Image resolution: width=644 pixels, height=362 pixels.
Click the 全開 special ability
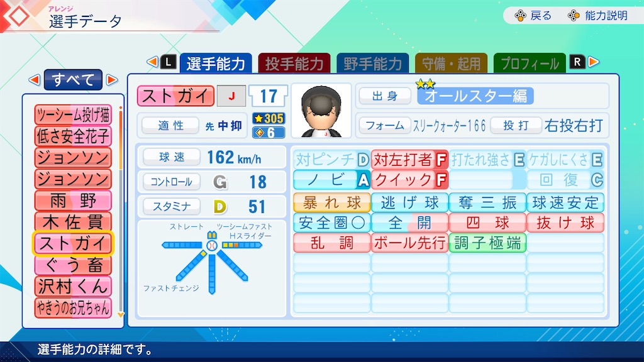409,222
